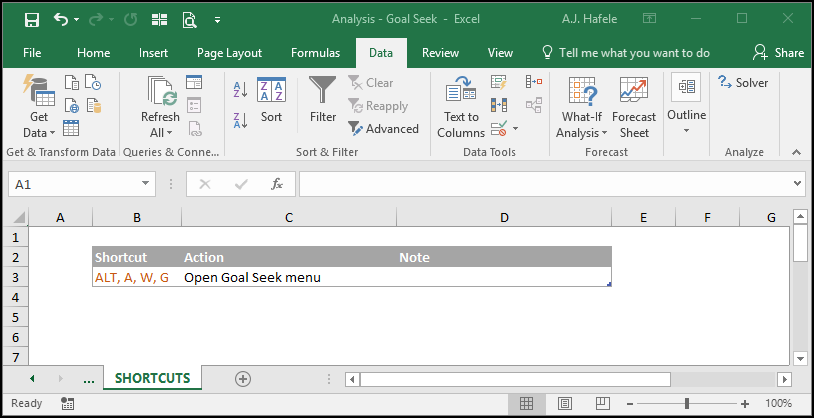The image size is (814, 418).
Task: Click the Save icon in Quick Access Toolbar
Action: (32, 20)
